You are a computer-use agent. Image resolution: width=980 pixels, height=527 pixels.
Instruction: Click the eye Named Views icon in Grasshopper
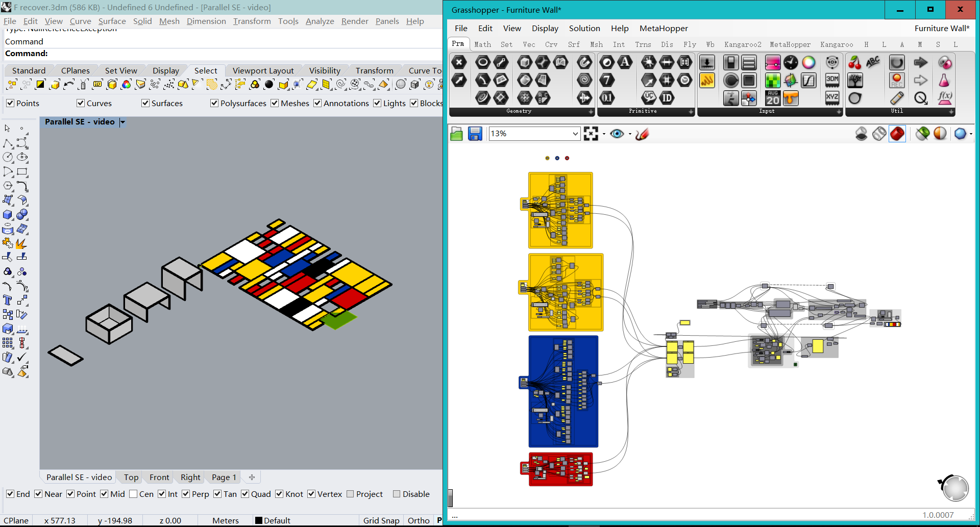pyautogui.click(x=617, y=134)
